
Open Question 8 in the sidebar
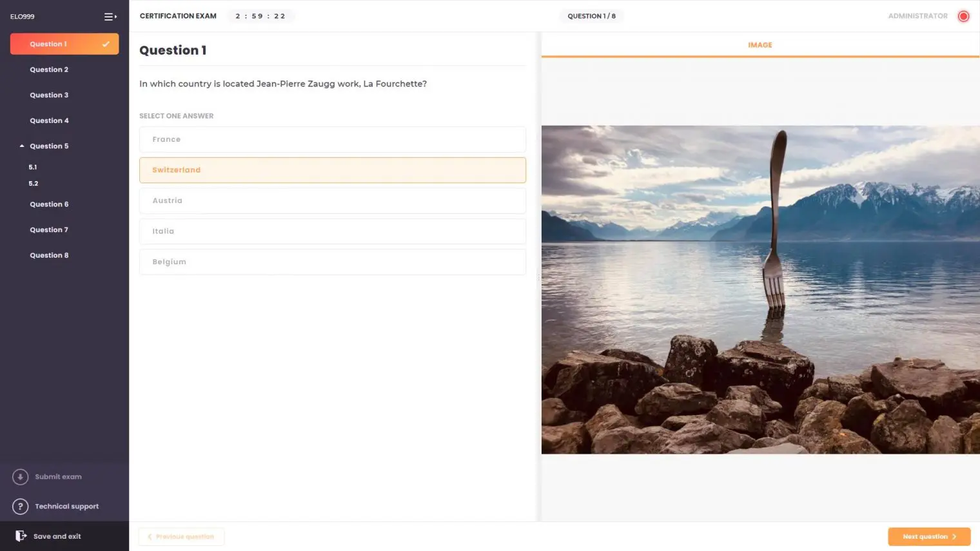[49, 255]
